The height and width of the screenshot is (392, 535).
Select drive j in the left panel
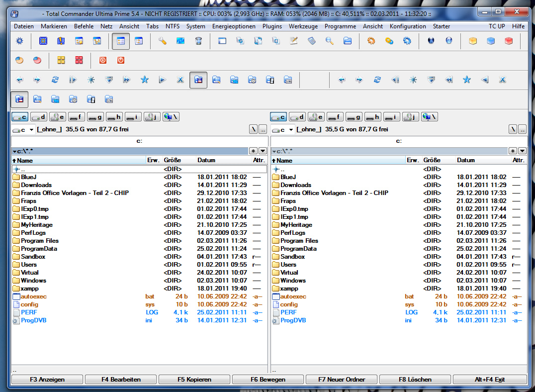pos(152,117)
